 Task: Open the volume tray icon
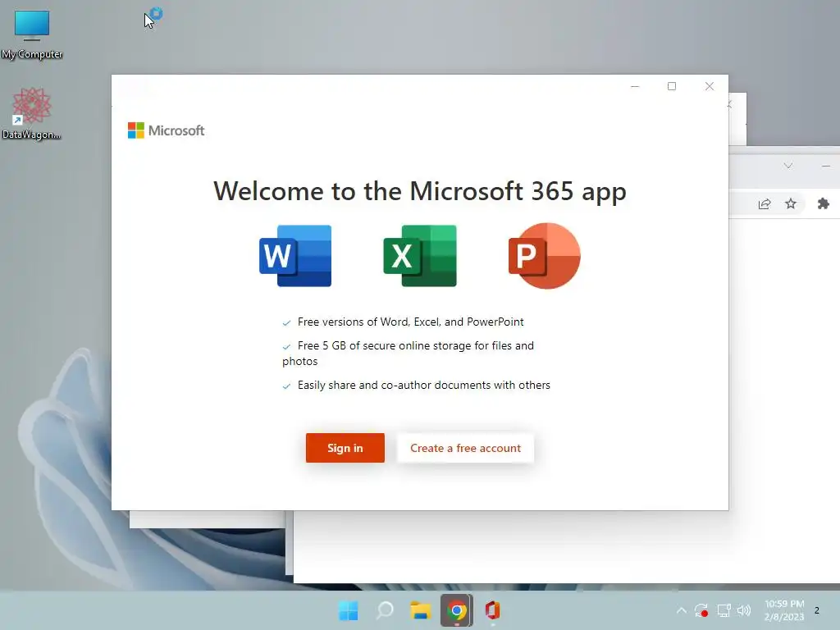[744, 610]
